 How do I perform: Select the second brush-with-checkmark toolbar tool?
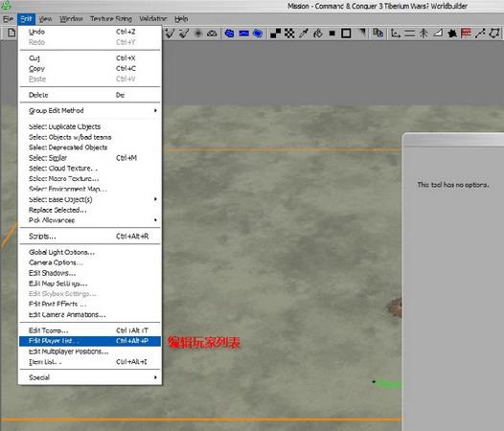pyautogui.click(x=184, y=34)
